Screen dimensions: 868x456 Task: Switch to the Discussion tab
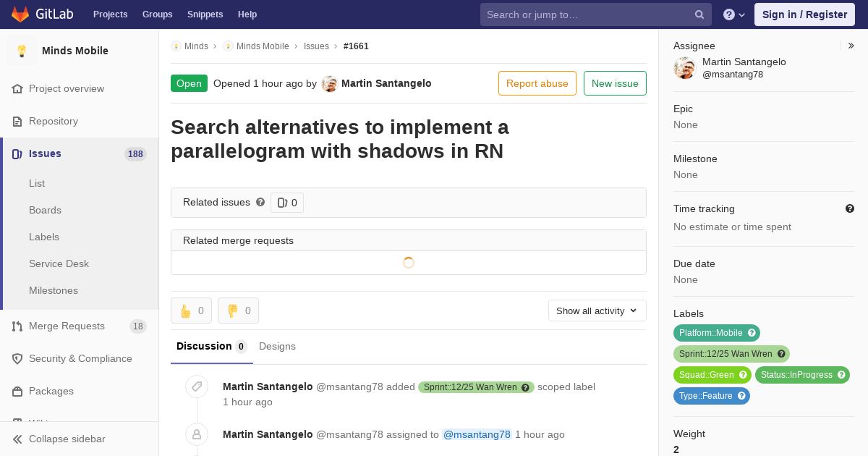212,346
